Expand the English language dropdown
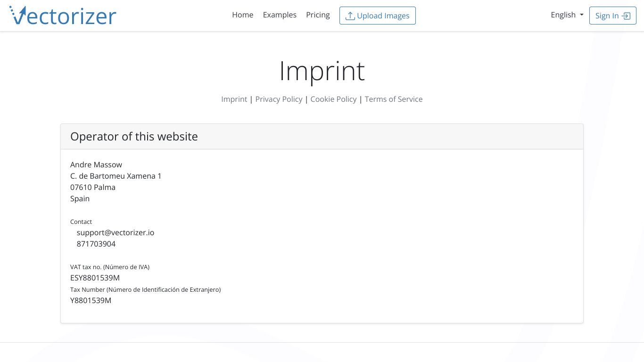This screenshot has height=362, width=644. [x=567, y=15]
